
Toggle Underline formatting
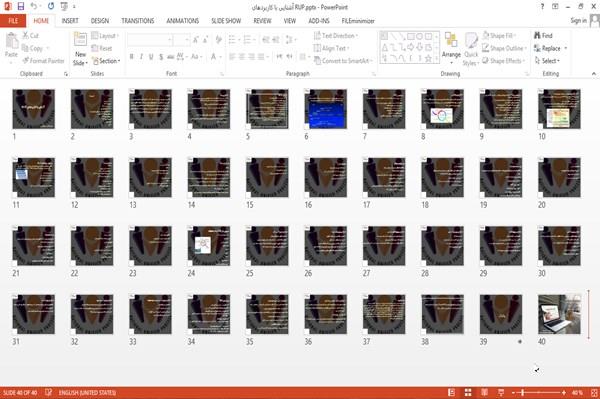click(151, 57)
